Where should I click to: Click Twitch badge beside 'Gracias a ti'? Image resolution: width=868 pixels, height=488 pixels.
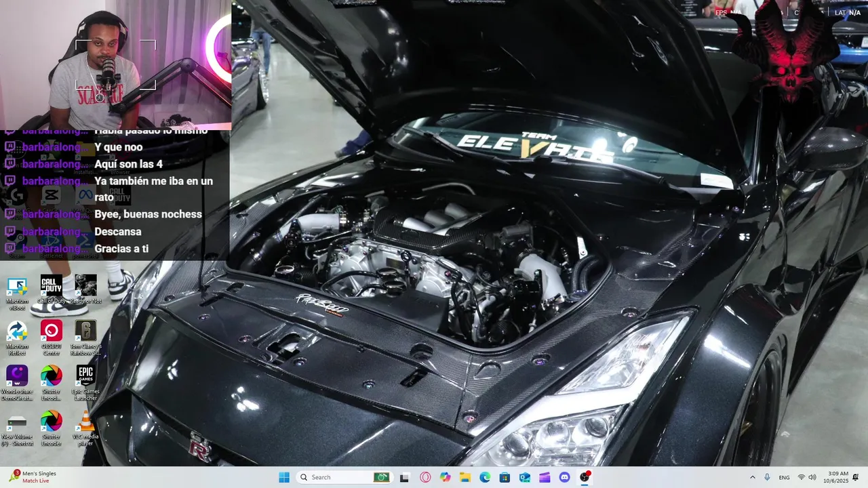pyautogui.click(x=10, y=249)
